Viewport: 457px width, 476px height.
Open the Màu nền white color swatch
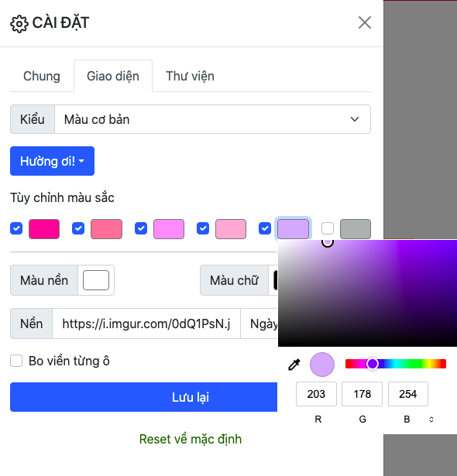[96, 280]
